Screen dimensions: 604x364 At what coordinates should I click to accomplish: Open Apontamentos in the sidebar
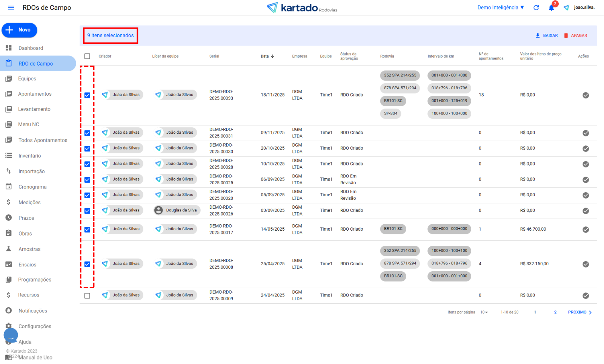35,94
